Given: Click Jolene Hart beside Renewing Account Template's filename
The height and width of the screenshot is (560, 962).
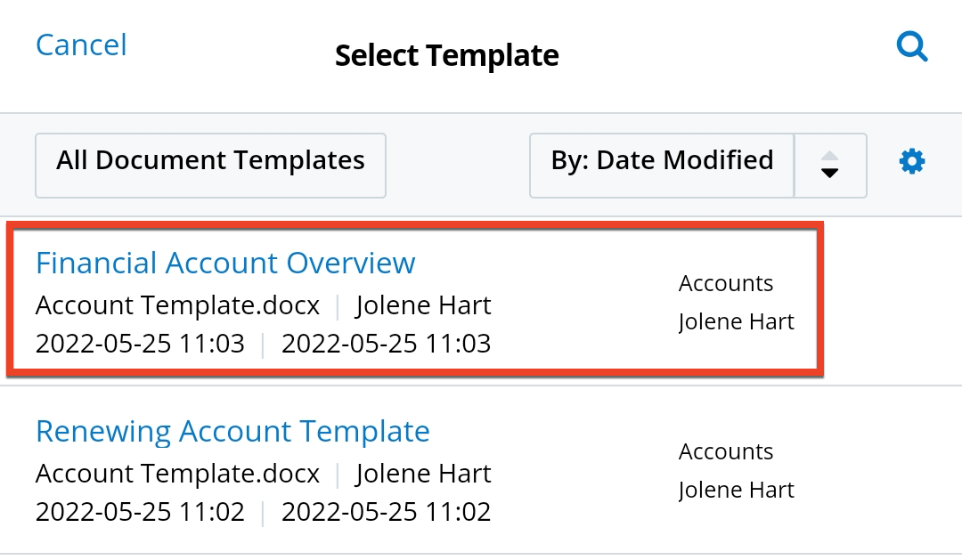Looking at the screenshot, I should pos(423,475).
